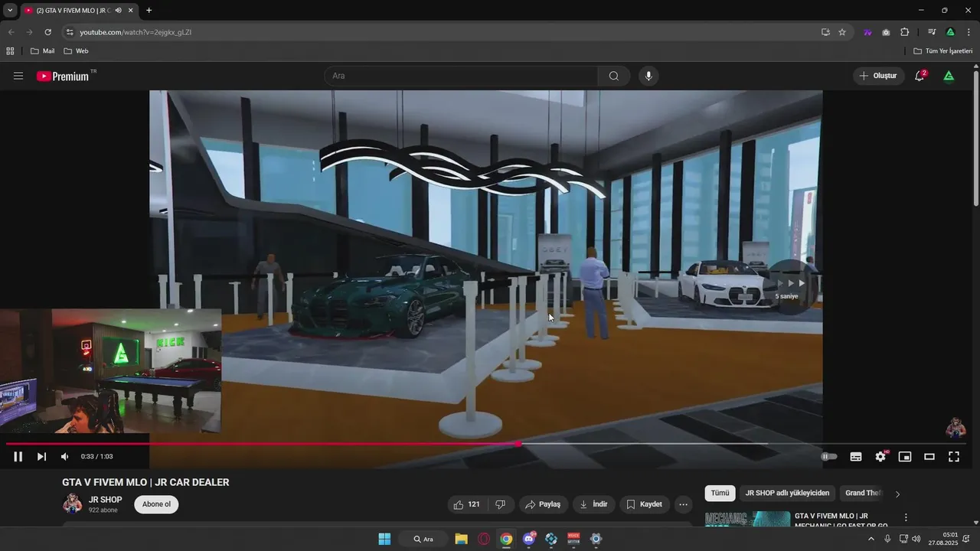The width and height of the screenshot is (980, 551).
Task: Bookmark this page with the star
Action: pyautogui.click(x=842, y=32)
